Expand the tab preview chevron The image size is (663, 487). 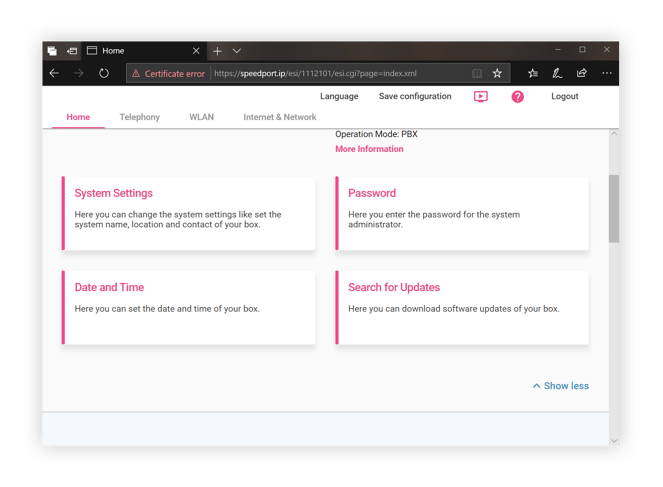coord(237,50)
